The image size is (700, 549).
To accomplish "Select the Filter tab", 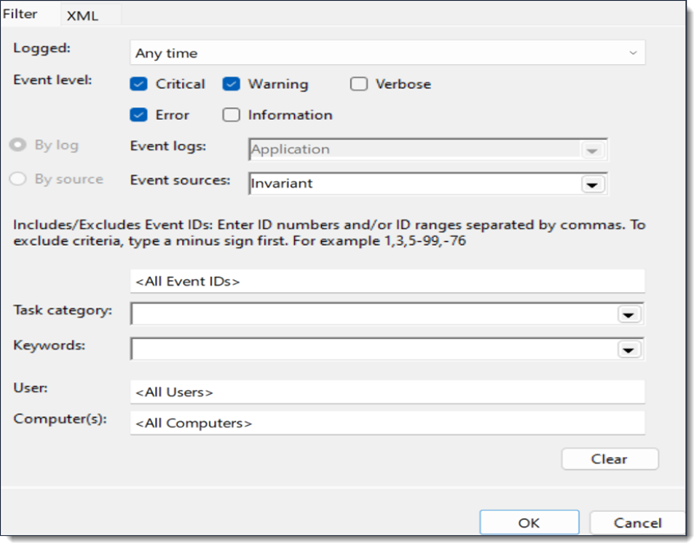I will [x=21, y=15].
